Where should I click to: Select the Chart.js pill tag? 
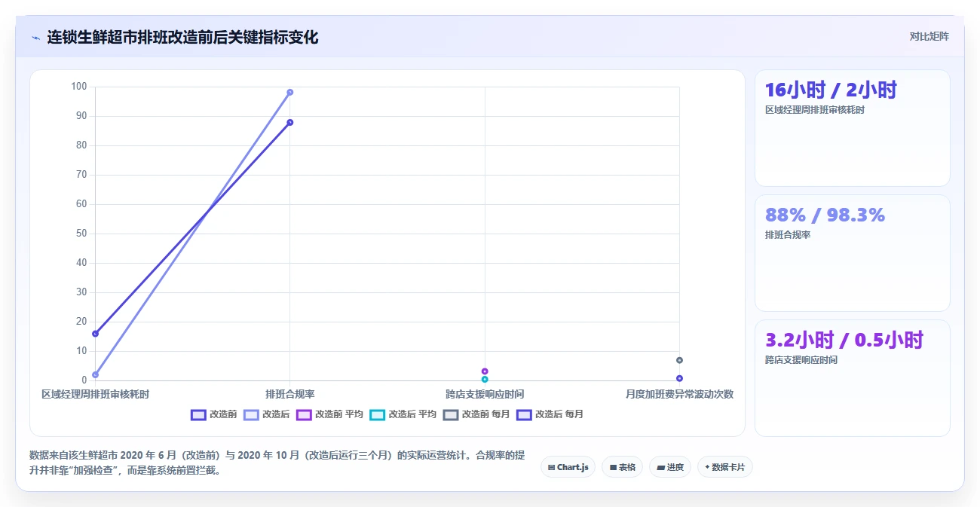[x=568, y=467]
